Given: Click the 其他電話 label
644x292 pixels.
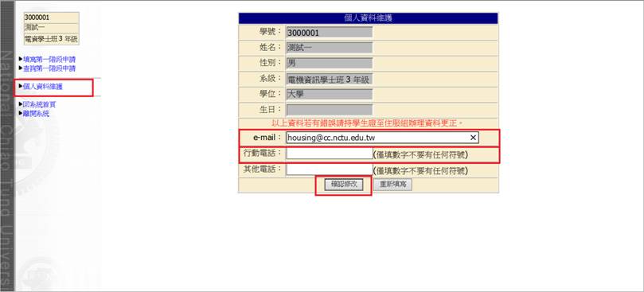Looking at the screenshot, I should pos(263,169).
